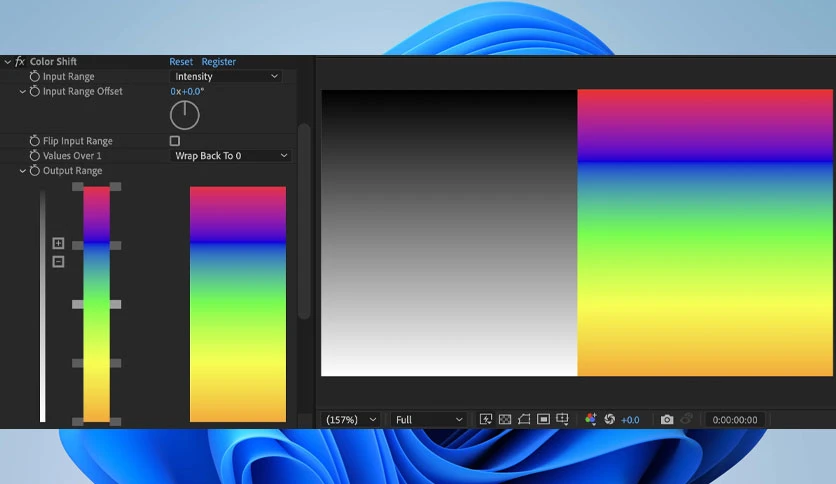Click the 0:00:00:00 timecode

[735, 420]
